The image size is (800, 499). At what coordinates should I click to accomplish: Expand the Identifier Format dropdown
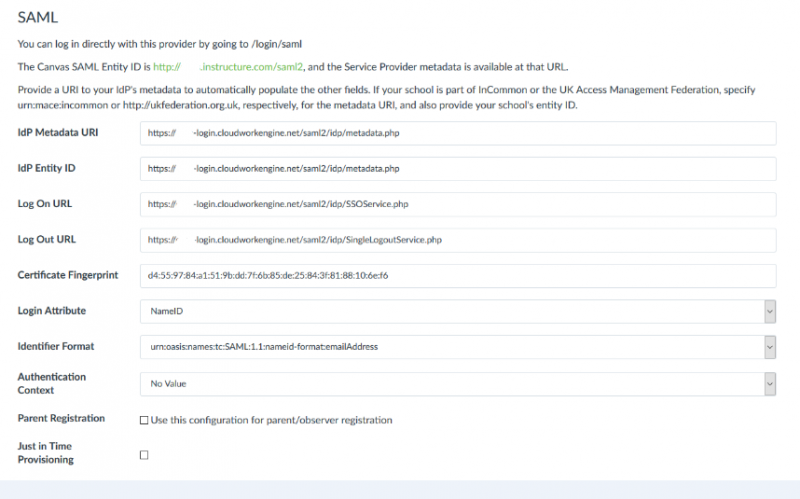(x=457, y=347)
